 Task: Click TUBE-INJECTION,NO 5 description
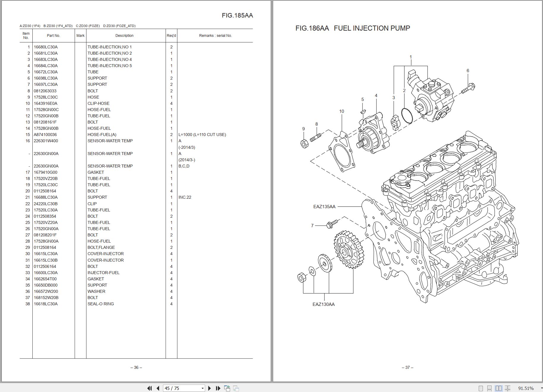click(110, 66)
